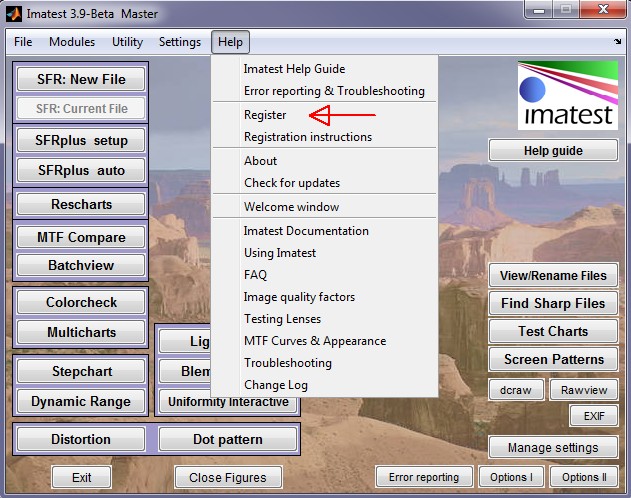This screenshot has height=498, width=631.
Task: Run SFRplus auto module
Action: 81,170
